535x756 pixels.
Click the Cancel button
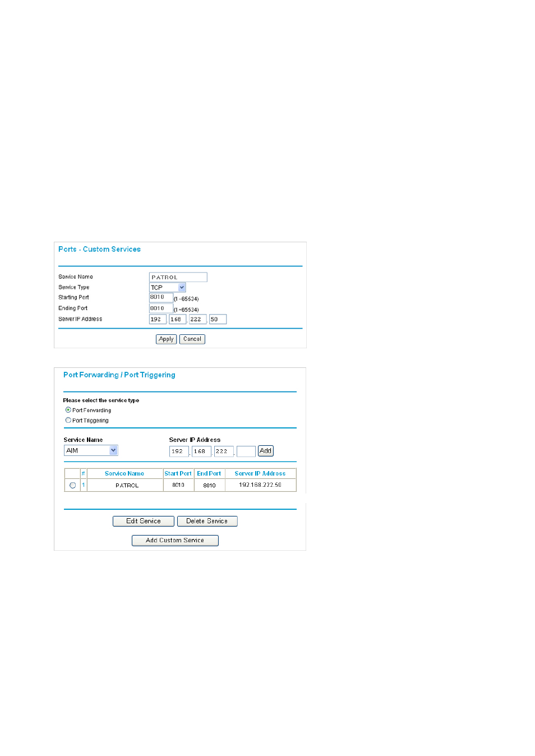(x=192, y=339)
